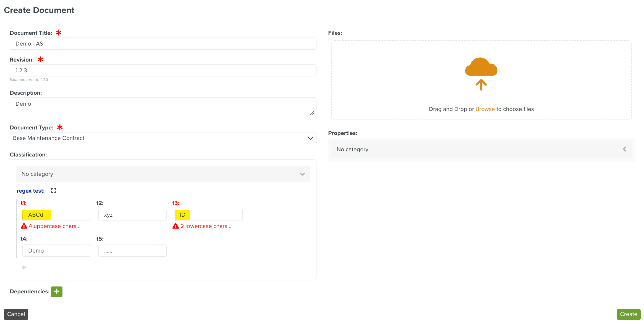Click the gray plus icon in Classification

(24, 267)
